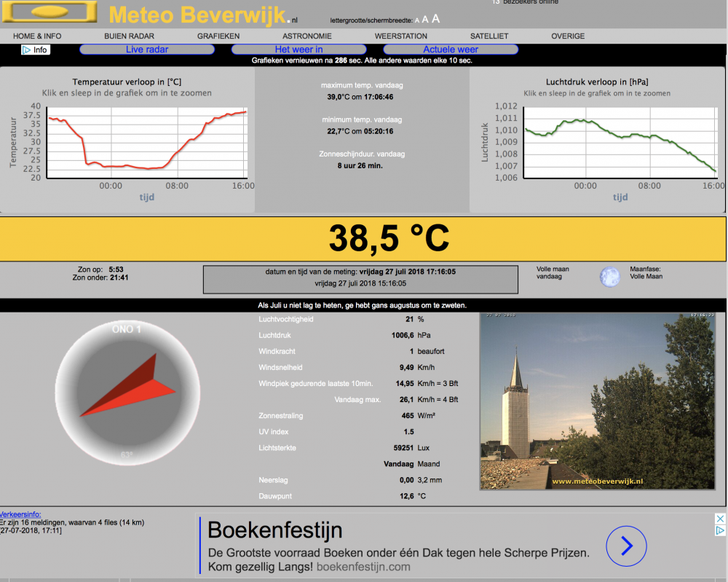The height and width of the screenshot is (582, 728).
Task: Click the Het weer in button
Action: click(x=298, y=50)
